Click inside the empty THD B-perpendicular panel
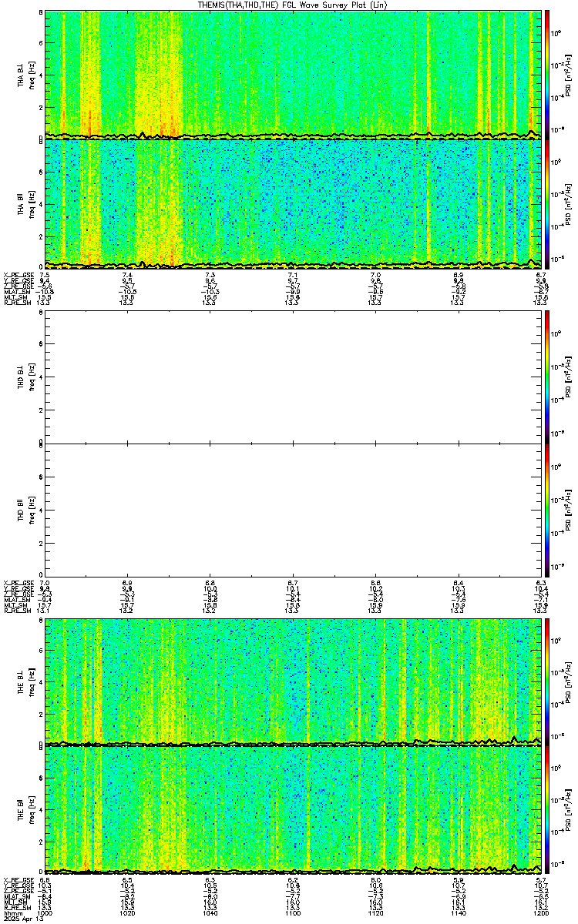Image resolution: width=578 pixels, height=924 pixels. (292, 377)
